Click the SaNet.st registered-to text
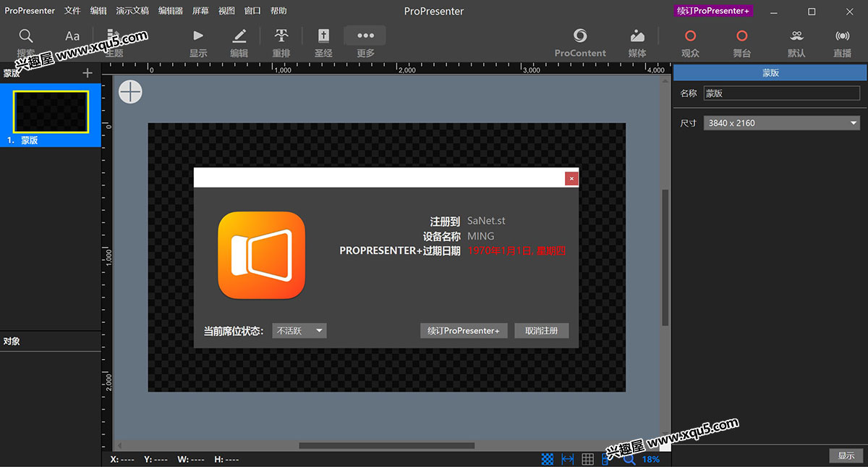This screenshot has width=868, height=467. point(486,221)
